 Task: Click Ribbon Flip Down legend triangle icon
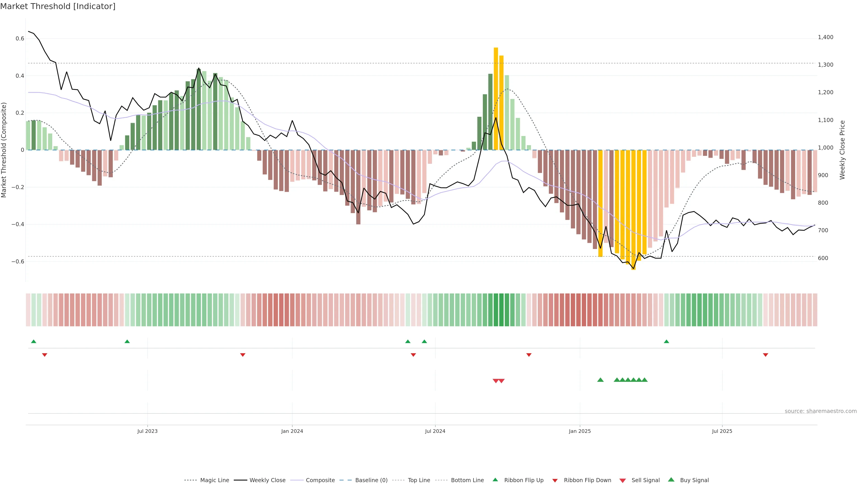pos(555,481)
